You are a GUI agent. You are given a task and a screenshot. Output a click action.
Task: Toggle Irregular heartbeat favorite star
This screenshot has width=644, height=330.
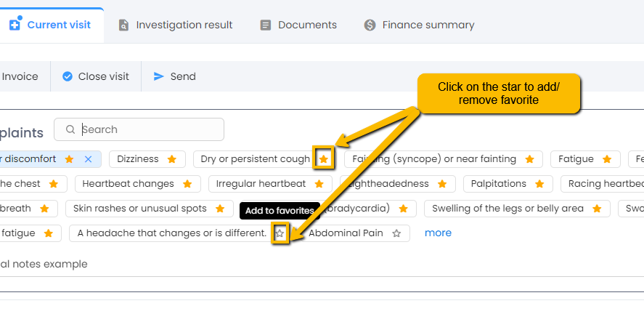[319, 184]
